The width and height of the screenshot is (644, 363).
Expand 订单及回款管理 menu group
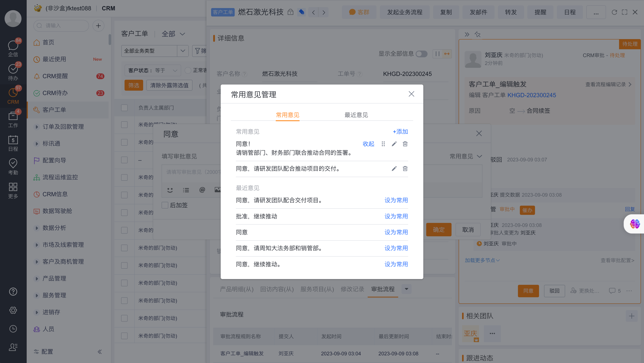37,126
